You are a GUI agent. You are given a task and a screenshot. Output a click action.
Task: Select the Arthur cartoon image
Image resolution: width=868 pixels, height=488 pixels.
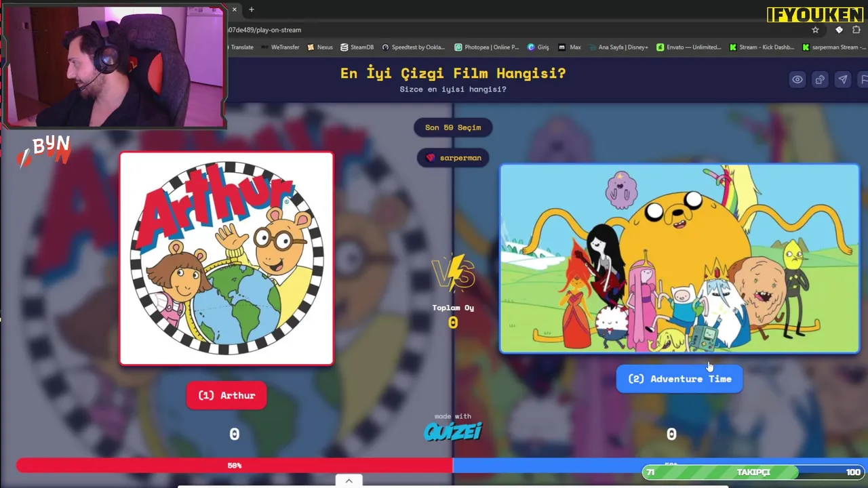pyautogui.click(x=226, y=258)
